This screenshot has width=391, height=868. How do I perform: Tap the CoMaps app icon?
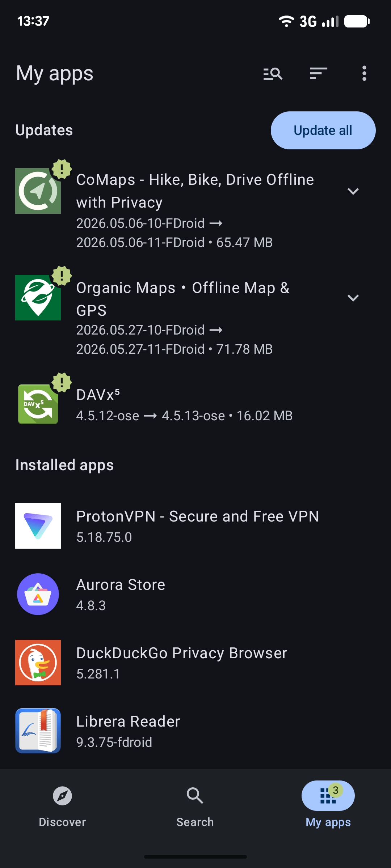[38, 191]
